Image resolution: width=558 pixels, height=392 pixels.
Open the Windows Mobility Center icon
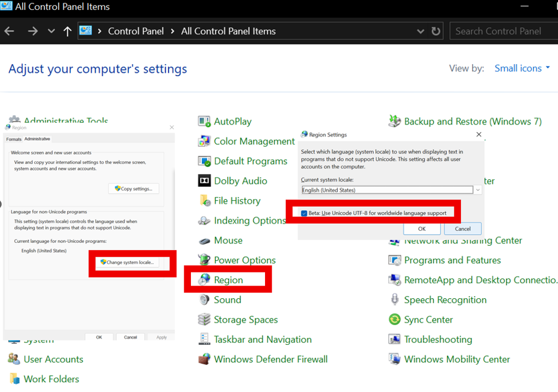(x=394, y=359)
